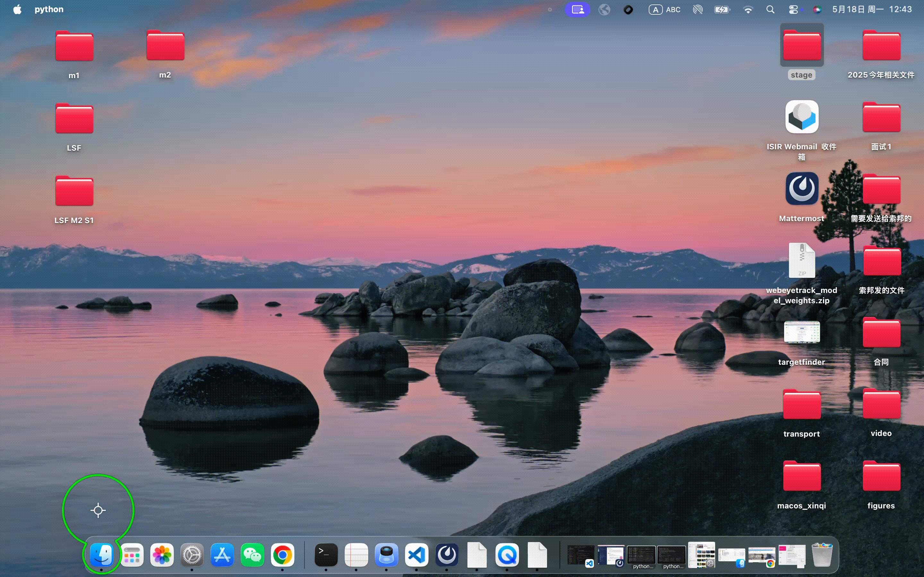
Task: Open the python application menu
Action: coord(49,9)
